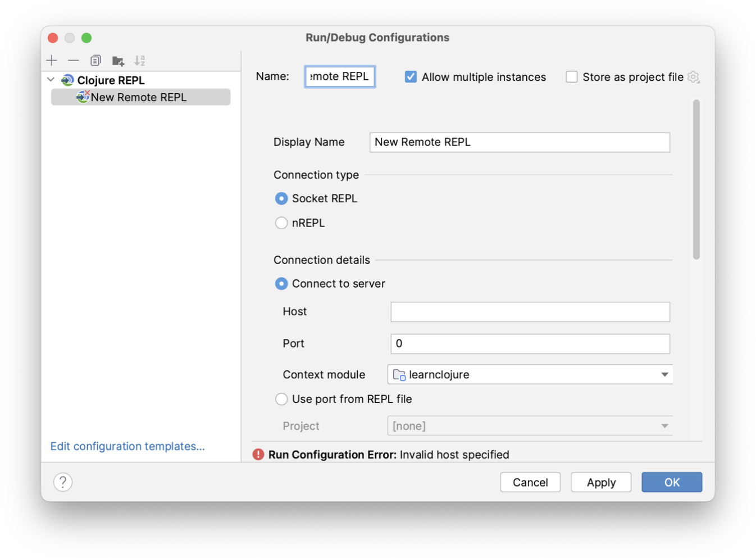The image size is (756, 558).
Task: Click the empty Host field
Action: 530,312
